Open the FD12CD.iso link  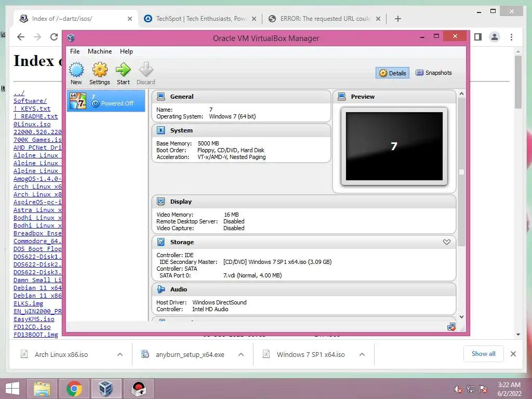coord(32,327)
